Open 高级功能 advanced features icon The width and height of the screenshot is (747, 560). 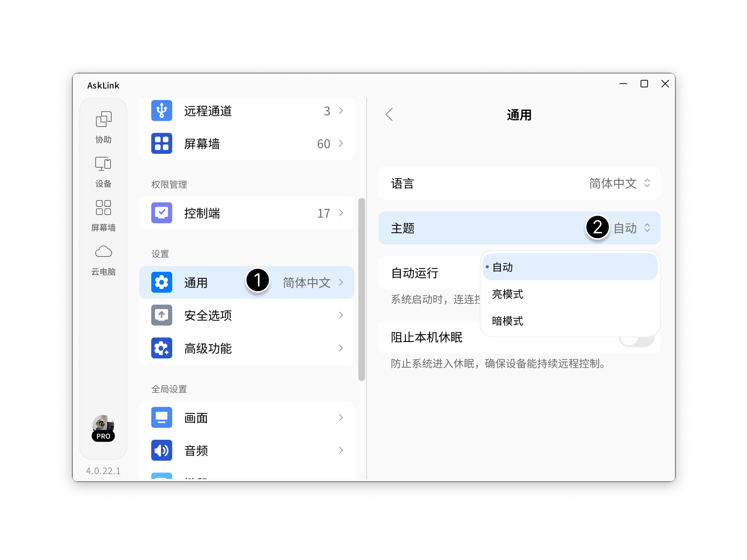[x=161, y=348]
